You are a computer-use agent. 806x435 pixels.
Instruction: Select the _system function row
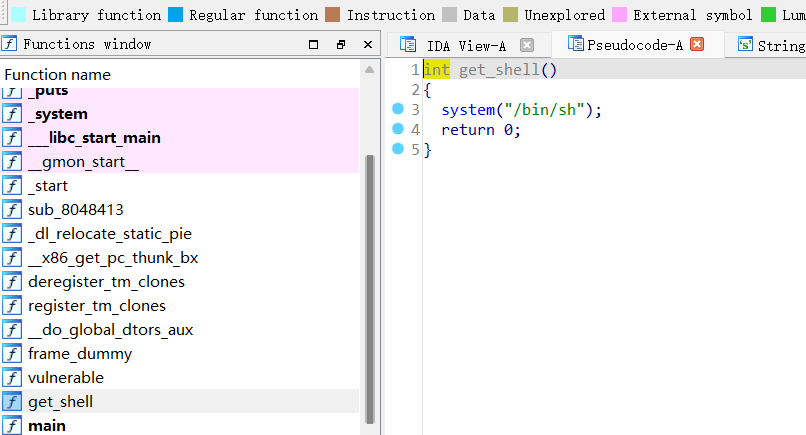point(180,114)
